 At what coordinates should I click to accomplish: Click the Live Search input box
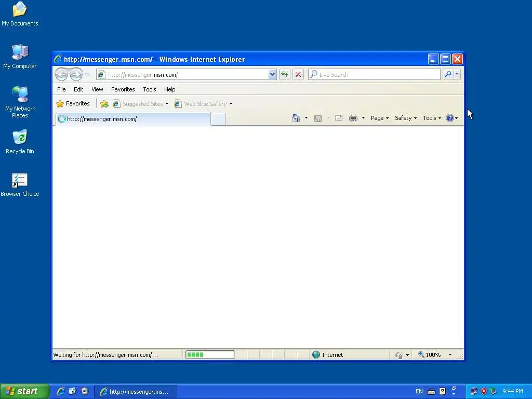coord(374,74)
